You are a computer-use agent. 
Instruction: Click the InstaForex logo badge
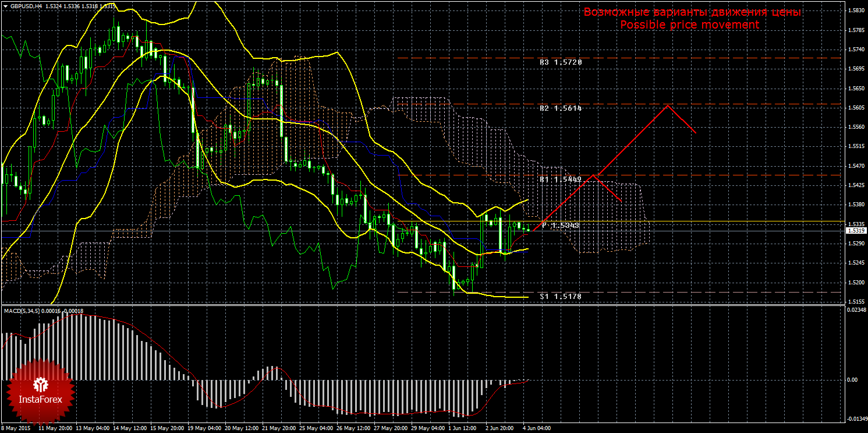tap(40, 391)
